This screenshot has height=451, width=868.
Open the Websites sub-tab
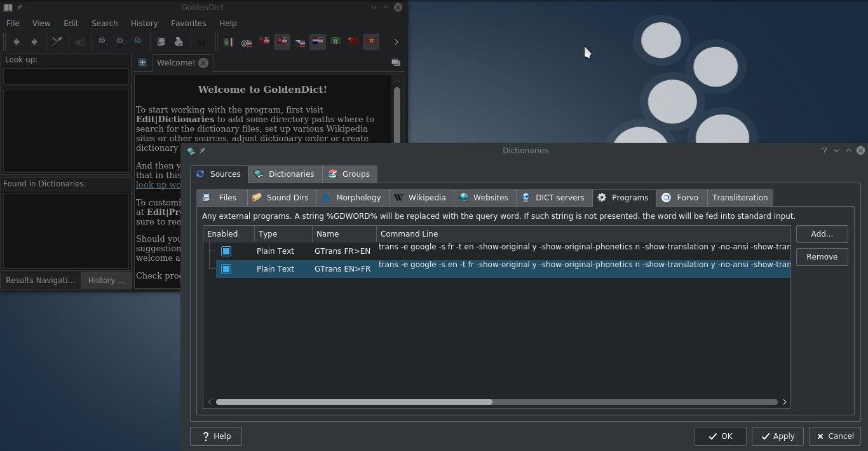tap(484, 198)
